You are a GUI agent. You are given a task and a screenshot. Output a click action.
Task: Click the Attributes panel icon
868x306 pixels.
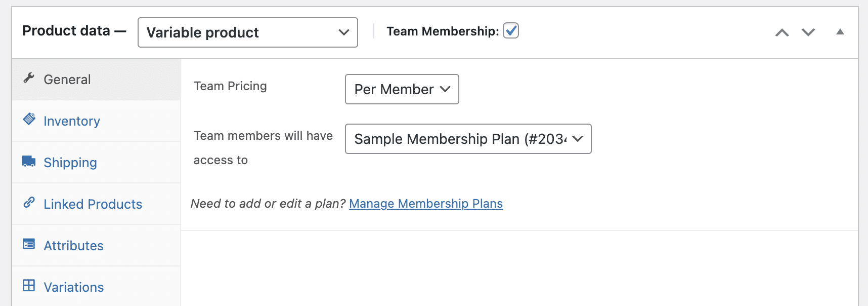click(x=30, y=245)
